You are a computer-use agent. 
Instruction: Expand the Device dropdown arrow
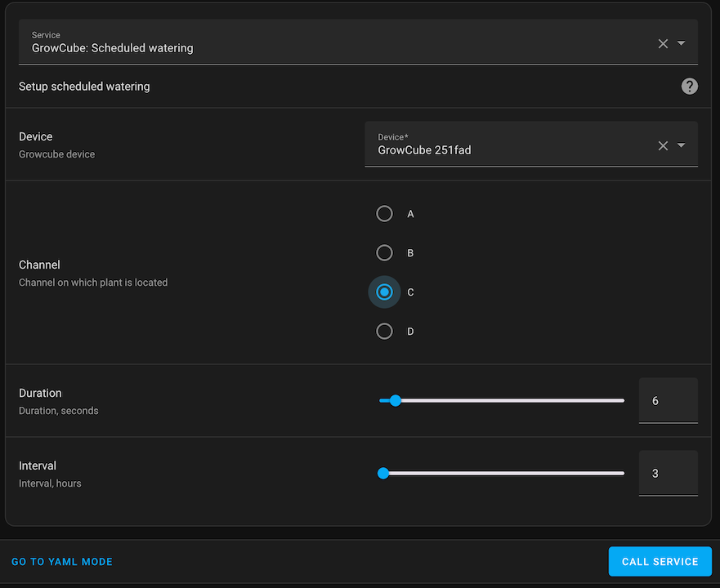click(x=682, y=145)
